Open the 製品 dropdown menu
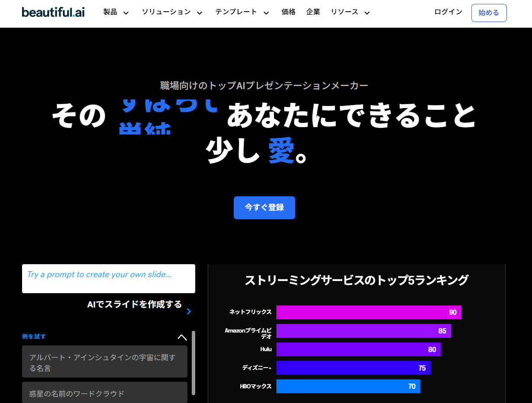Screen dimensions: 532x403 [x=116, y=12]
